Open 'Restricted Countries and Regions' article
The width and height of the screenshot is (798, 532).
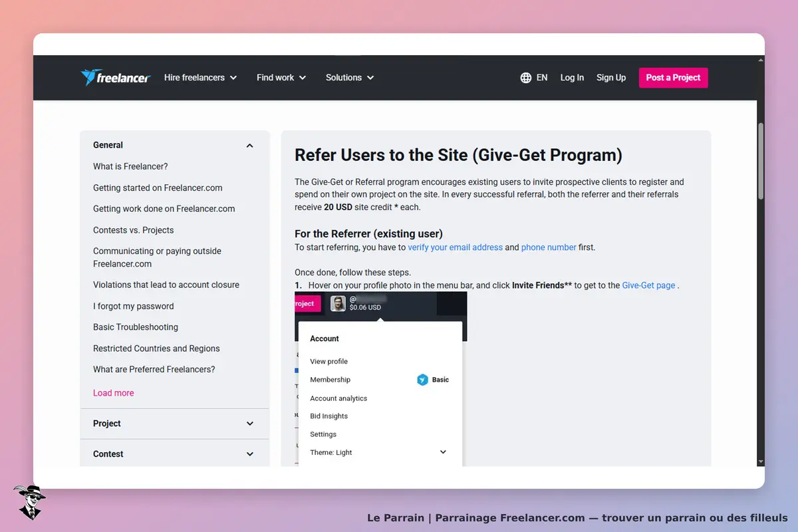(156, 348)
